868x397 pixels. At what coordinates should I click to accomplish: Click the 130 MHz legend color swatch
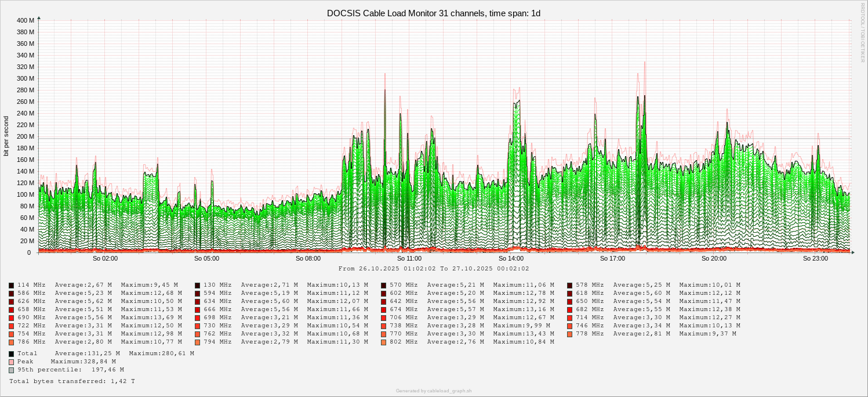coord(198,285)
